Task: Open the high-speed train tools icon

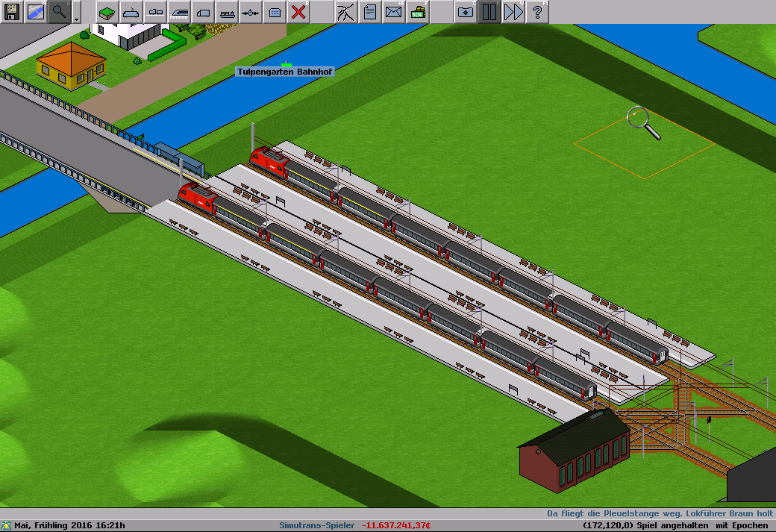Action: (x=179, y=11)
